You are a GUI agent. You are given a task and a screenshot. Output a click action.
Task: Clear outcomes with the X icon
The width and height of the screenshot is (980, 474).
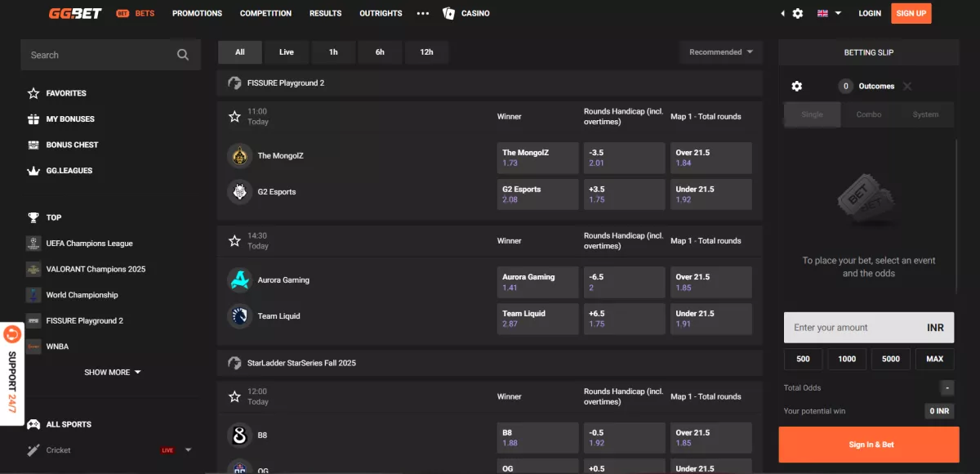(x=907, y=86)
